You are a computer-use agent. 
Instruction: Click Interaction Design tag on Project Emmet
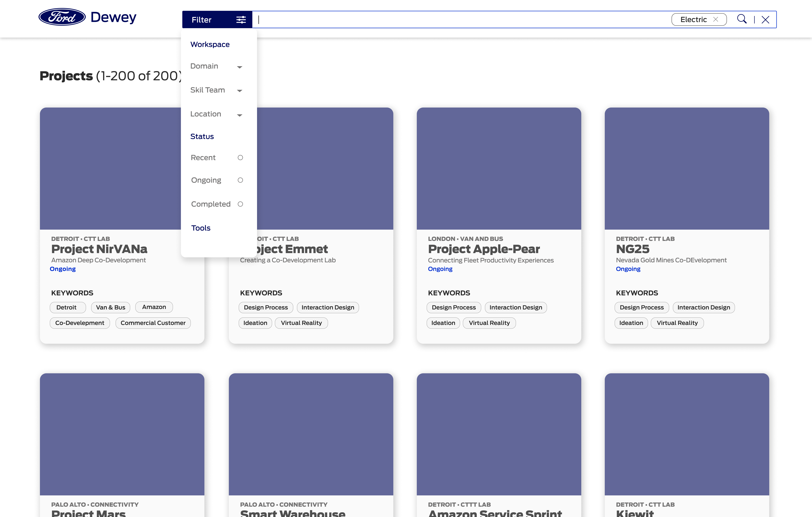pyautogui.click(x=328, y=307)
